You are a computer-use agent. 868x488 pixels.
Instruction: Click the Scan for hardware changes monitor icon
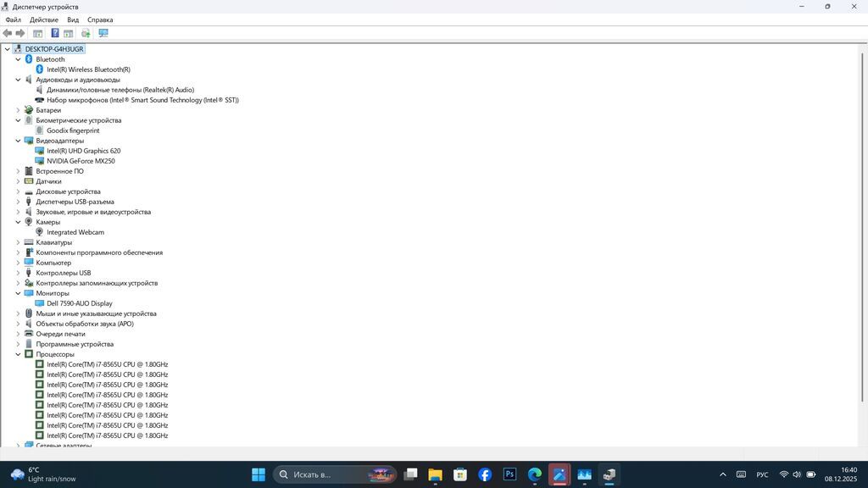[103, 33]
